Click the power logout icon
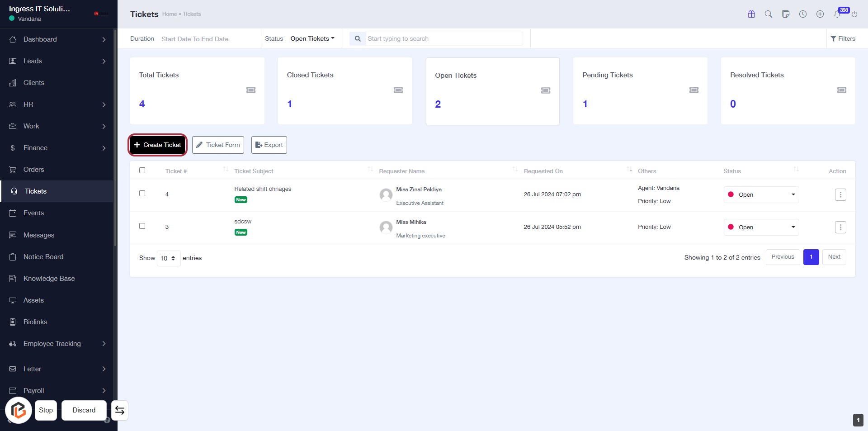868x431 pixels. [x=854, y=14]
